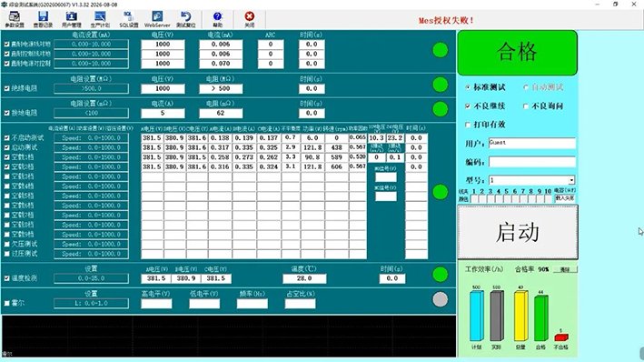The image size is (644, 362).
Task: Enable 欠压测试 checkbox
Action: 6,244
